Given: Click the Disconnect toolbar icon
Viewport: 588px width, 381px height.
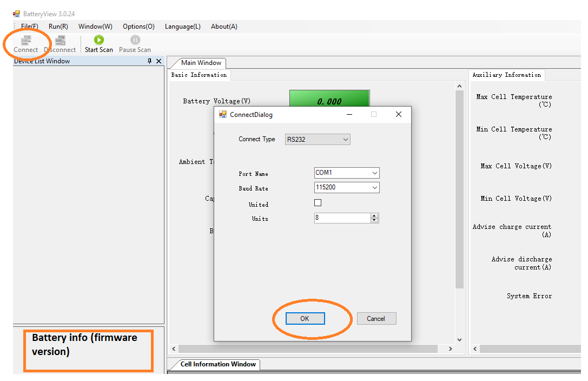Looking at the screenshot, I should (x=60, y=40).
